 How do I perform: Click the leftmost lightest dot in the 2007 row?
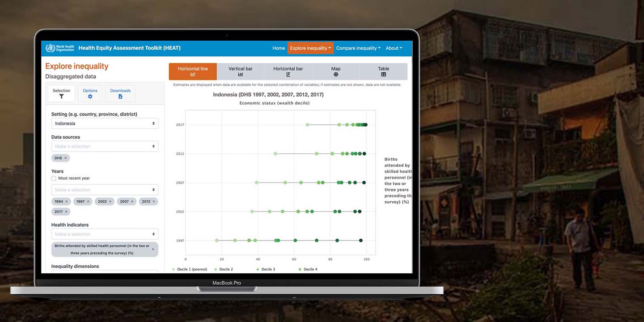[256, 182]
